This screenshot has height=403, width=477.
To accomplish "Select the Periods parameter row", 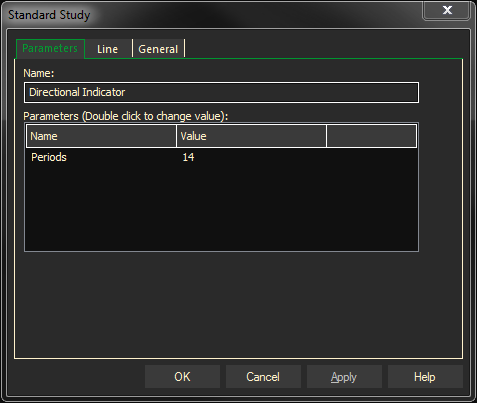I will click(221, 157).
